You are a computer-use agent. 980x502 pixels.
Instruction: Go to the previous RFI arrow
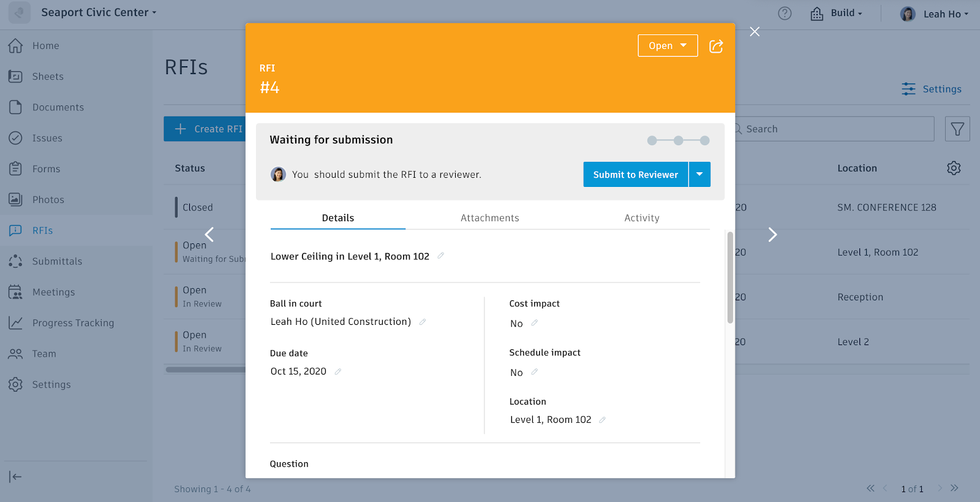pos(209,234)
